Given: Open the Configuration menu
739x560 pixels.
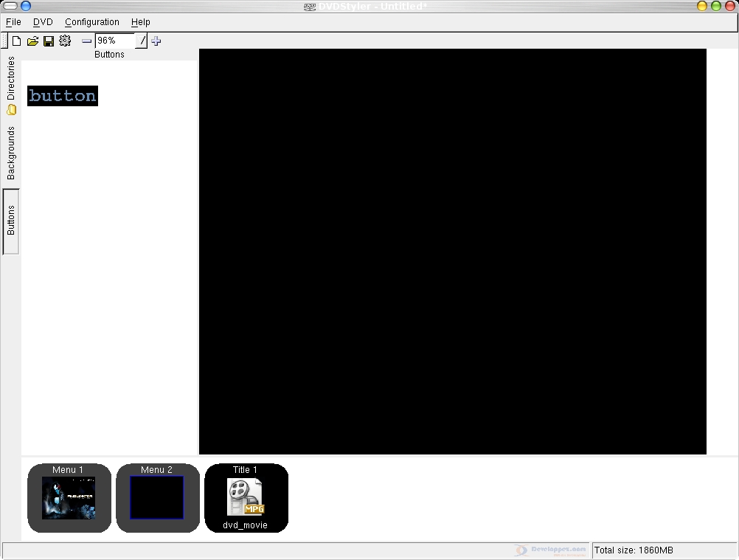Looking at the screenshot, I should 92,22.
